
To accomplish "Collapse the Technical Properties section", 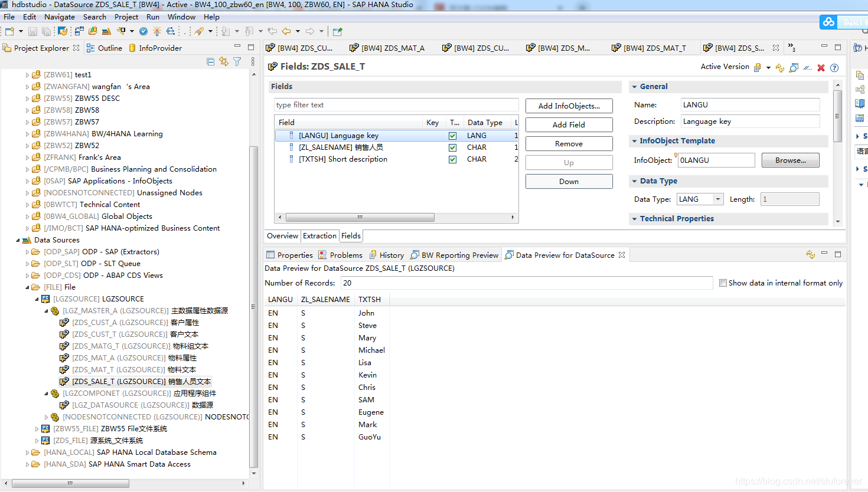I will [x=635, y=219].
